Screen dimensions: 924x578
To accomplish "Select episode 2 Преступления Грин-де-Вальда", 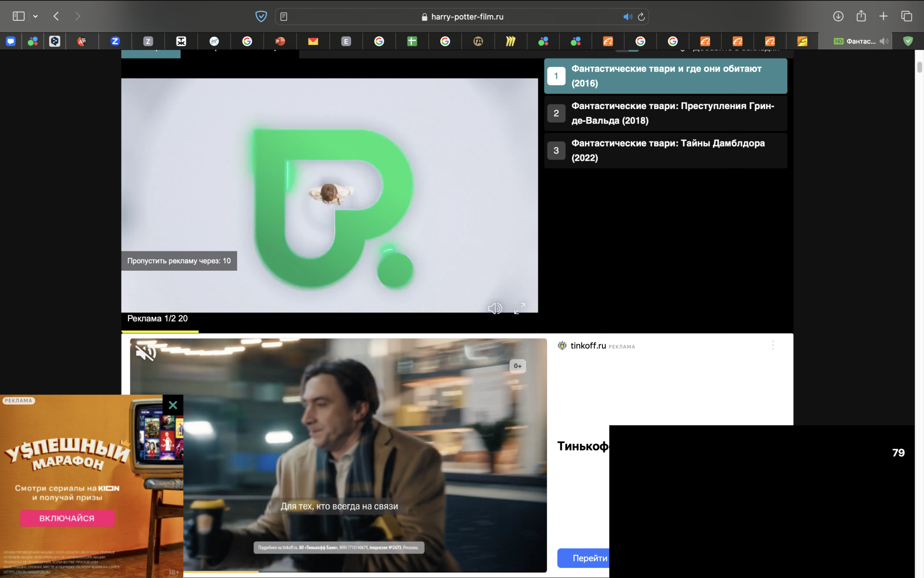I will [x=665, y=113].
